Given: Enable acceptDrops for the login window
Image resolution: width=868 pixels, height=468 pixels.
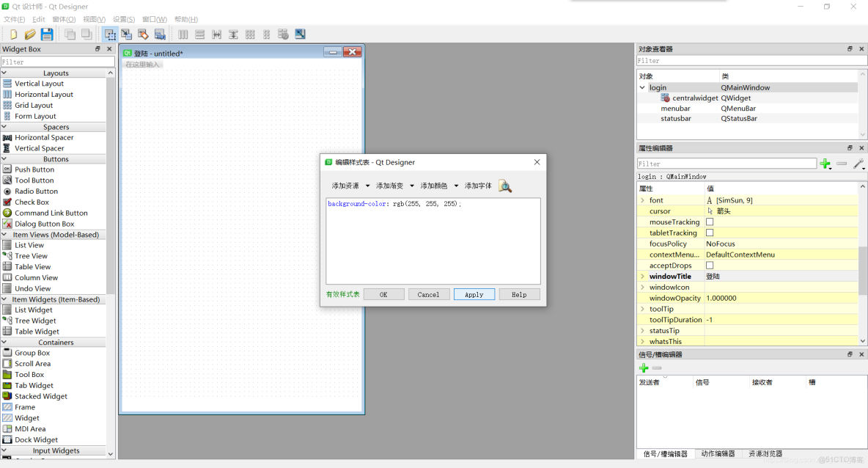Looking at the screenshot, I should (x=709, y=265).
